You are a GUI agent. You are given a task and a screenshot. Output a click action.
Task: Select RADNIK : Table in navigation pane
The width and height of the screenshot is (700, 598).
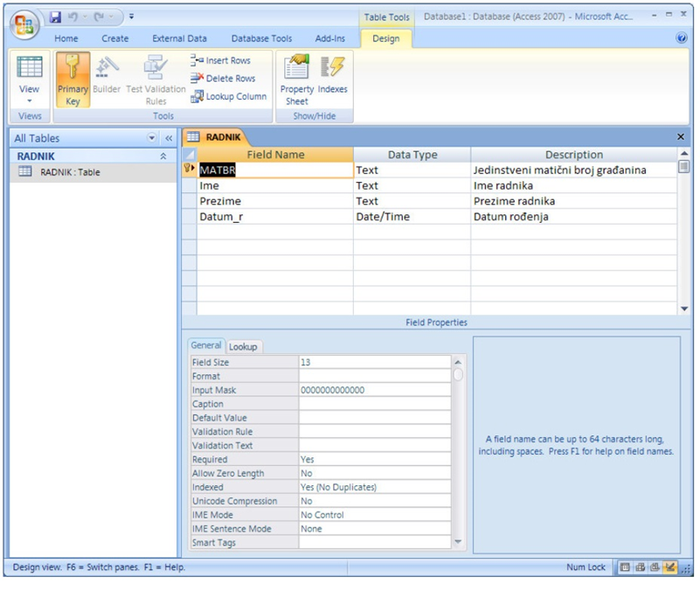click(x=70, y=172)
